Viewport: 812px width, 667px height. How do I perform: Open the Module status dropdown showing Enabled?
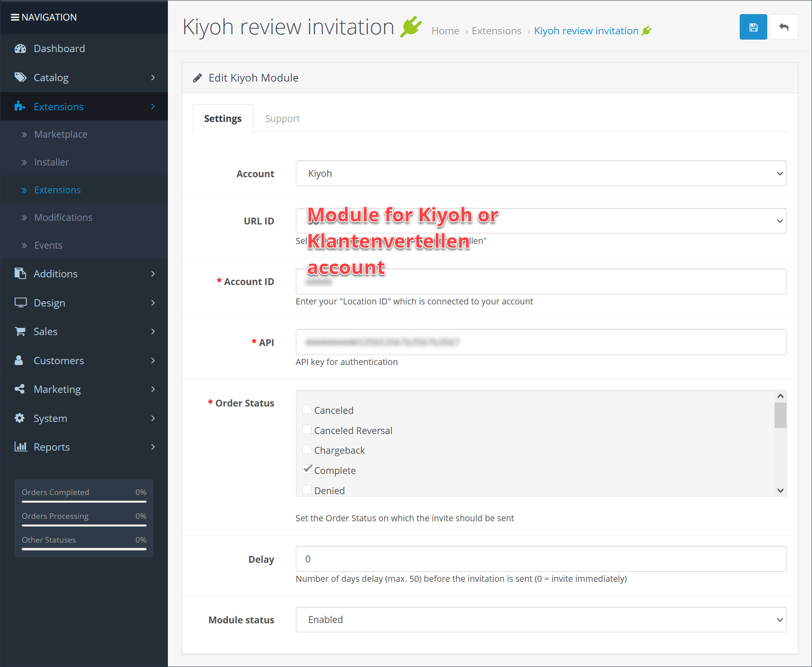coord(541,619)
